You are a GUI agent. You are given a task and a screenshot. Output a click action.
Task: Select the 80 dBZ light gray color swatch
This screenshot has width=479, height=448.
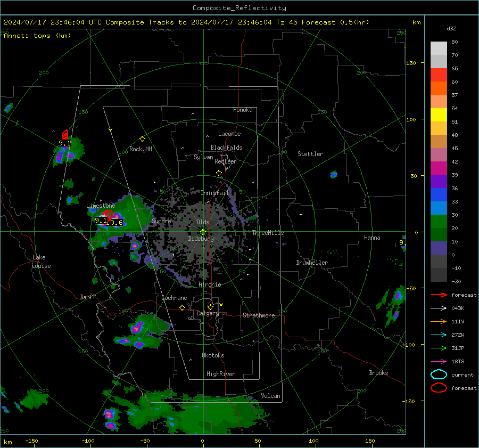pos(439,48)
